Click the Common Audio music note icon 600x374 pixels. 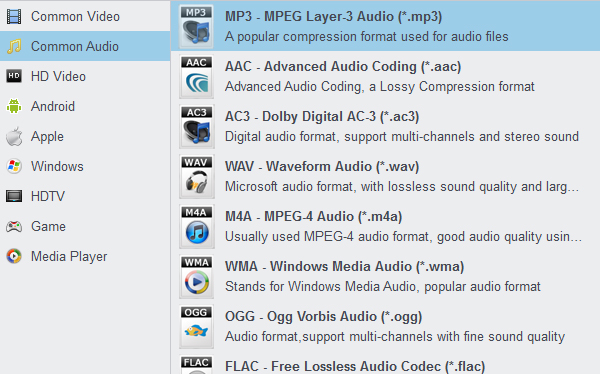point(14,46)
